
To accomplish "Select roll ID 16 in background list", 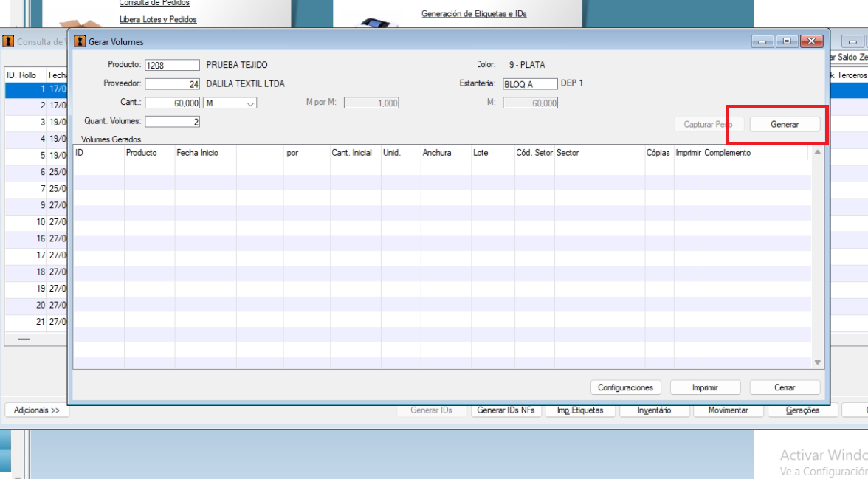I will click(x=36, y=238).
